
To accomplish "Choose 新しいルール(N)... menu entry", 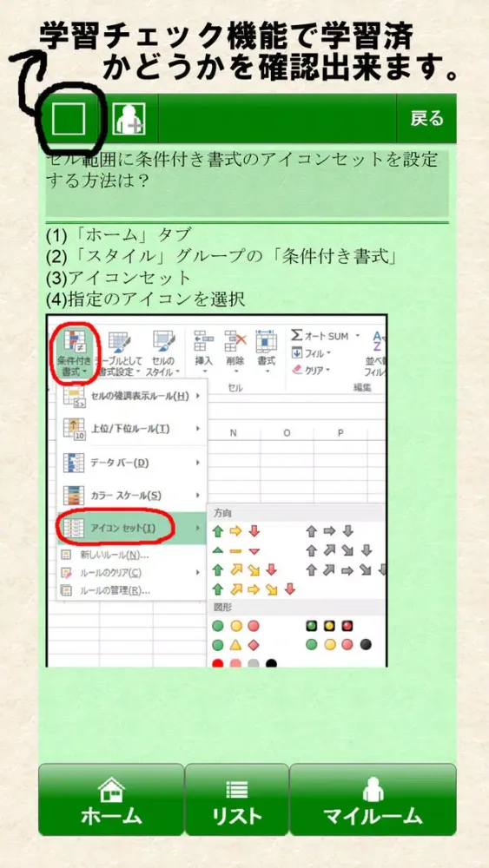I will click(132, 555).
